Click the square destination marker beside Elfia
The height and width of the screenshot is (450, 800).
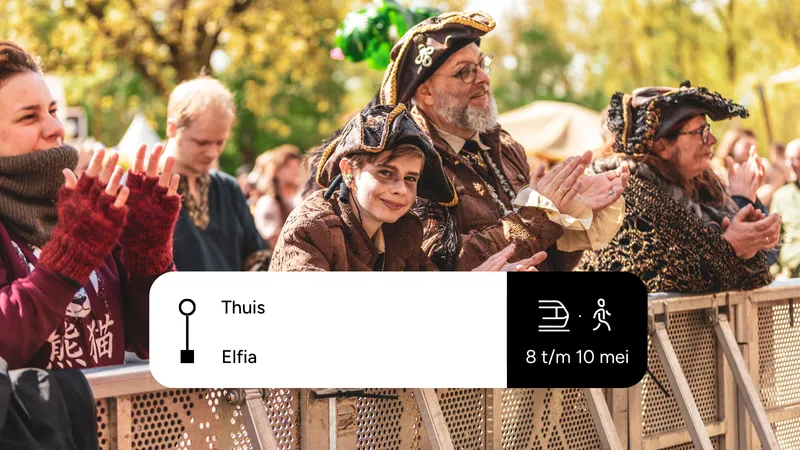[187, 356]
